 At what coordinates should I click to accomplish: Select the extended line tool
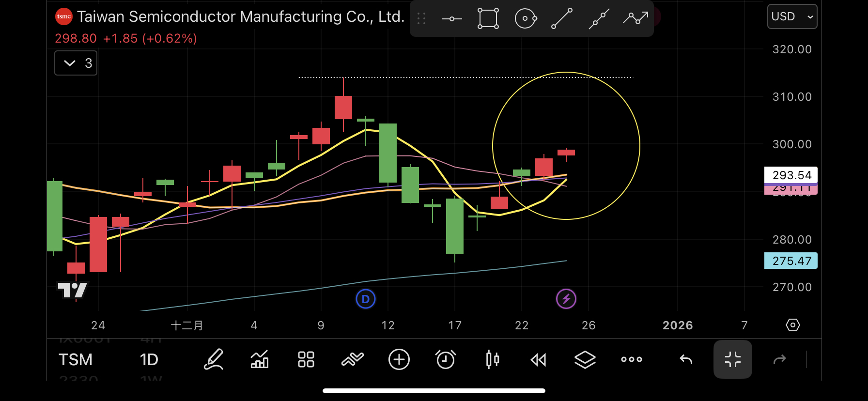[599, 19]
